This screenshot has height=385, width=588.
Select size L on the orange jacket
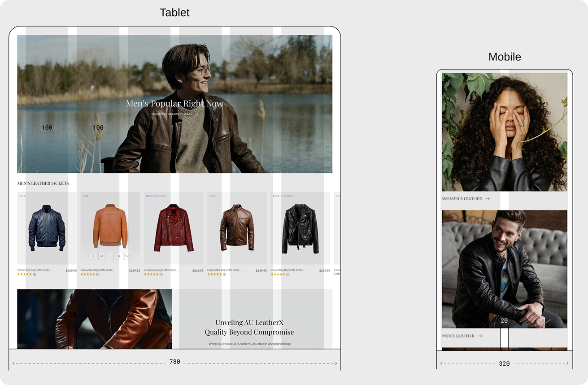click(x=110, y=256)
